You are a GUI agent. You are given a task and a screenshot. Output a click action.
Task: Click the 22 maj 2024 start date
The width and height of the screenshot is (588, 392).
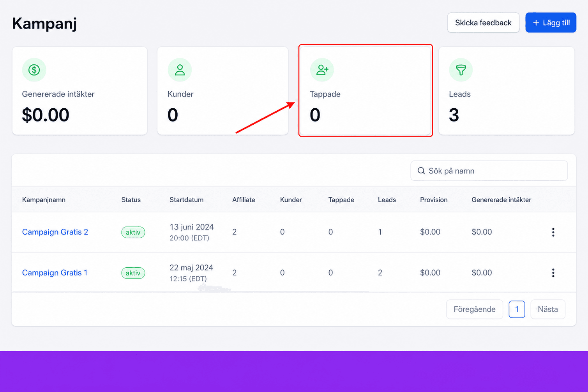(191, 268)
